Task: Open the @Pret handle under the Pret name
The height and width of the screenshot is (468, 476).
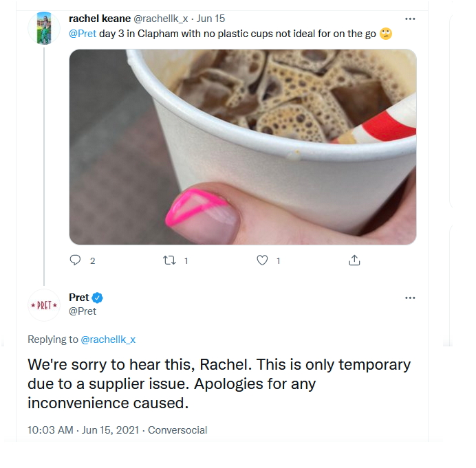Action: tap(83, 311)
